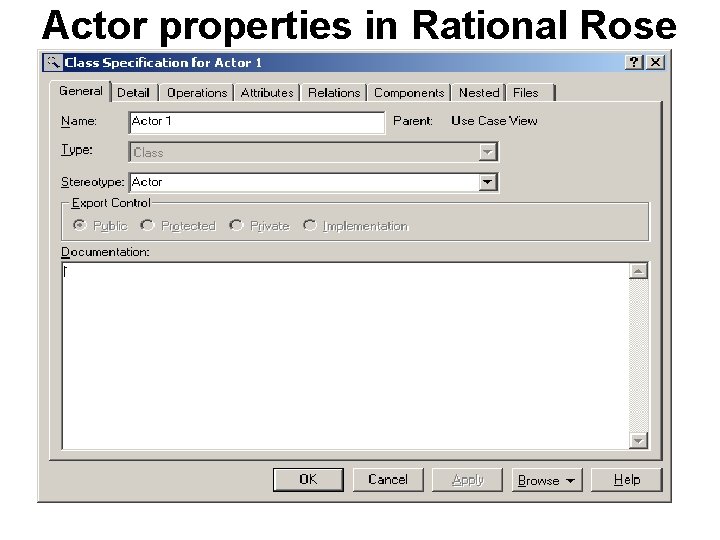Open the Type dropdown arrow
The image size is (720, 540).
pos(488,152)
